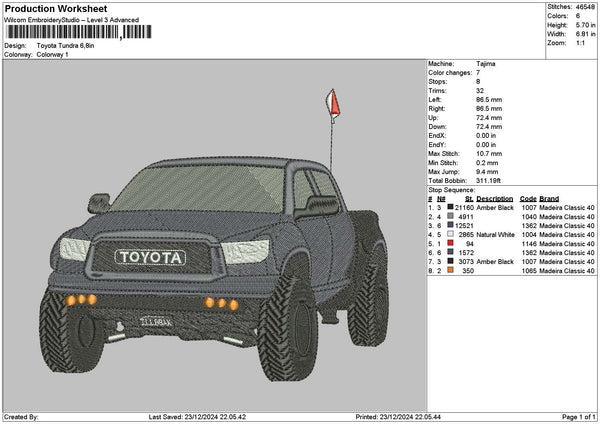The width and height of the screenshot is (600, 424).
Task: Click the 'EndY:' label
Action: click(437, 145)
